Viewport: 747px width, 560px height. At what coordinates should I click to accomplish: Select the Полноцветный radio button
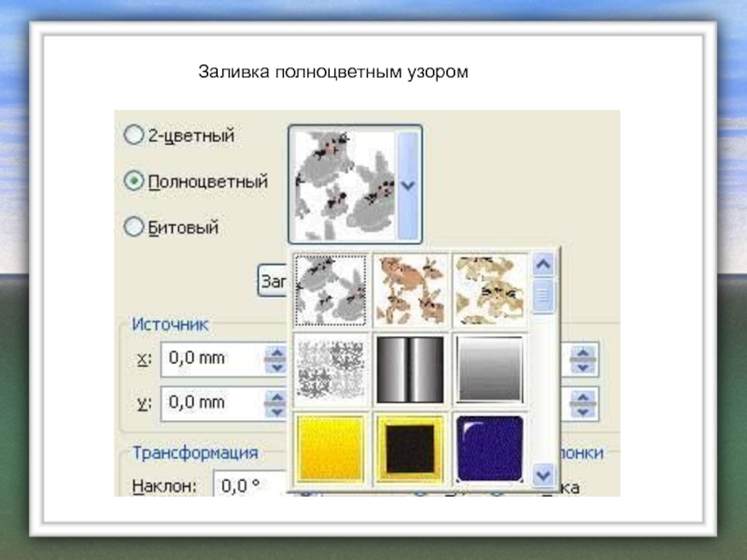(134, 181)
